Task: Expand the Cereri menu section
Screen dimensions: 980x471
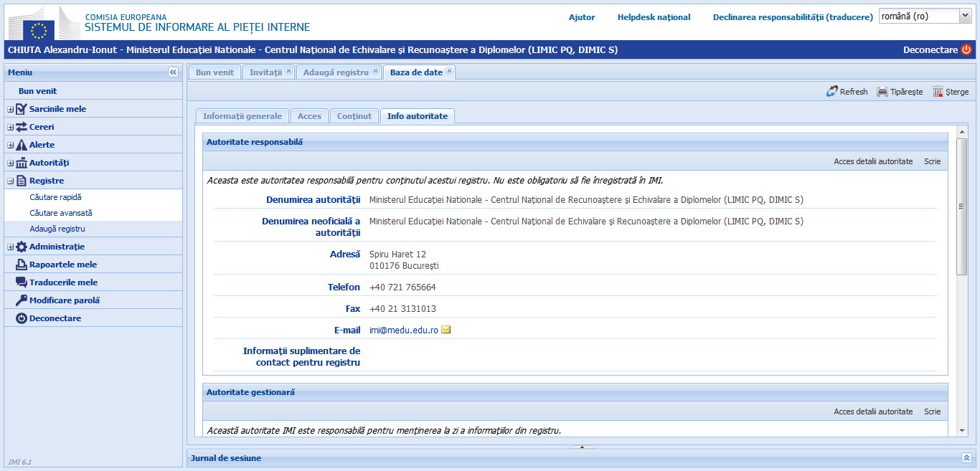Action: coord(9,126)
